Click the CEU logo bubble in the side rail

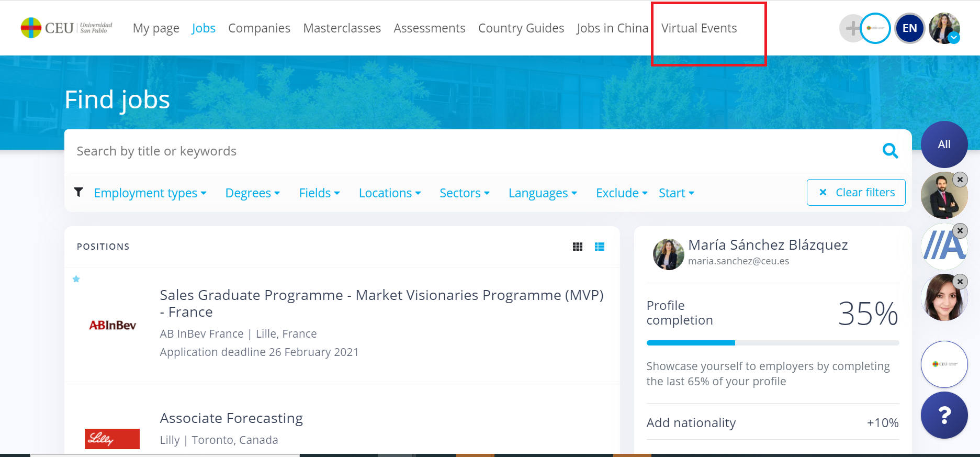pos(944,364)
